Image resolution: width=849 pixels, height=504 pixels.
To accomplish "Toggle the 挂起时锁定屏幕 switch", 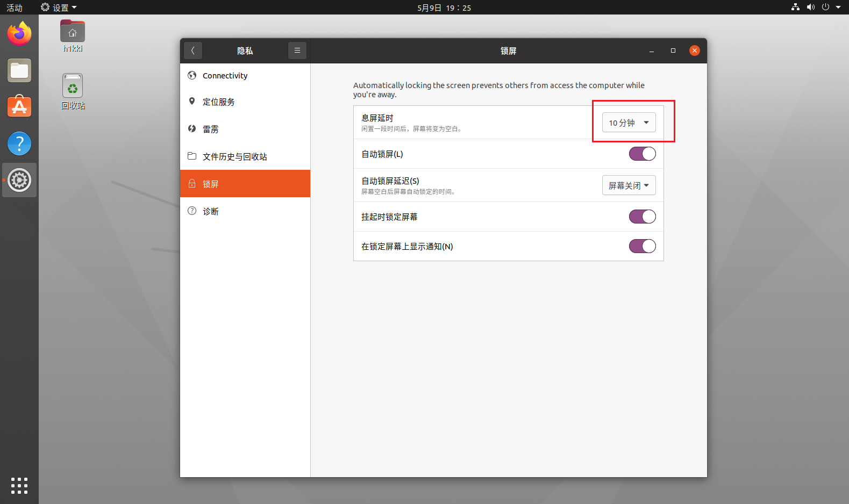I will pos(643,217).
